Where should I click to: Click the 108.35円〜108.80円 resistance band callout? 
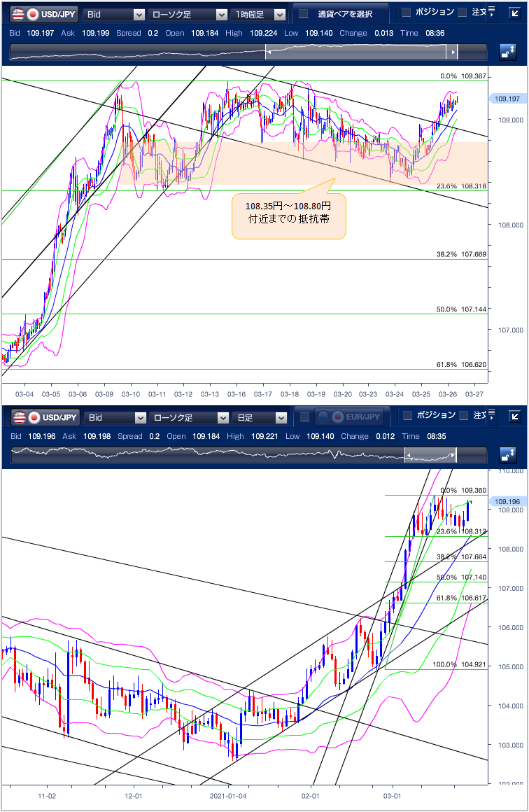click(x=288, y=213)
